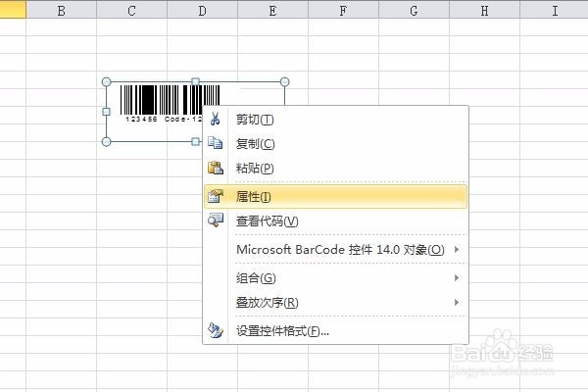Open 属性(I) properties entry
Screen dimensions: 588x392
(x=335, y=196)
